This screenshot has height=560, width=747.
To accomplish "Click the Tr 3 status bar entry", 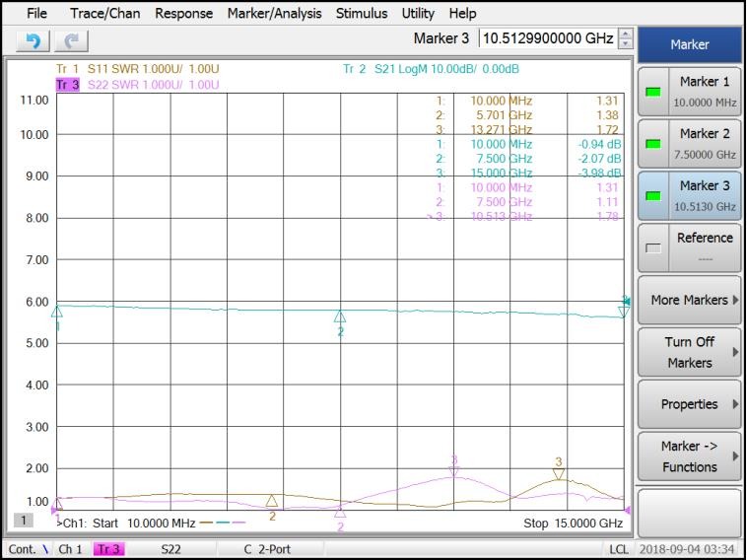I will 108,549.
